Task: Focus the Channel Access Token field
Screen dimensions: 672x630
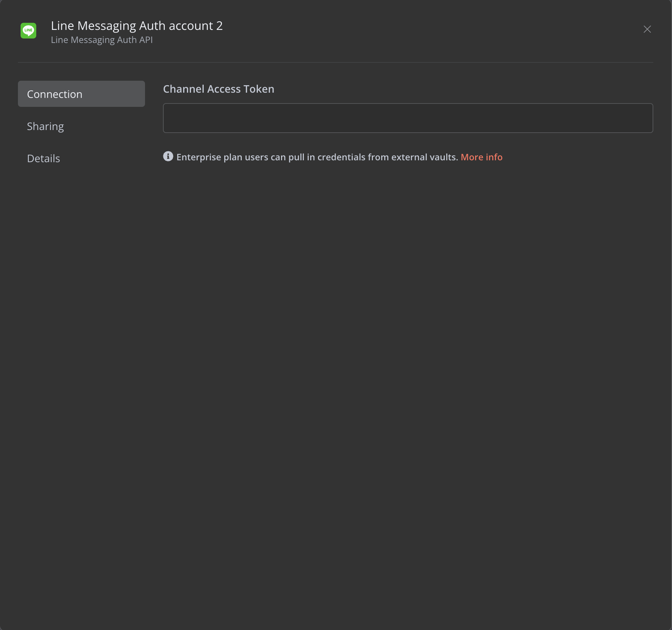Action: point(408,118)
